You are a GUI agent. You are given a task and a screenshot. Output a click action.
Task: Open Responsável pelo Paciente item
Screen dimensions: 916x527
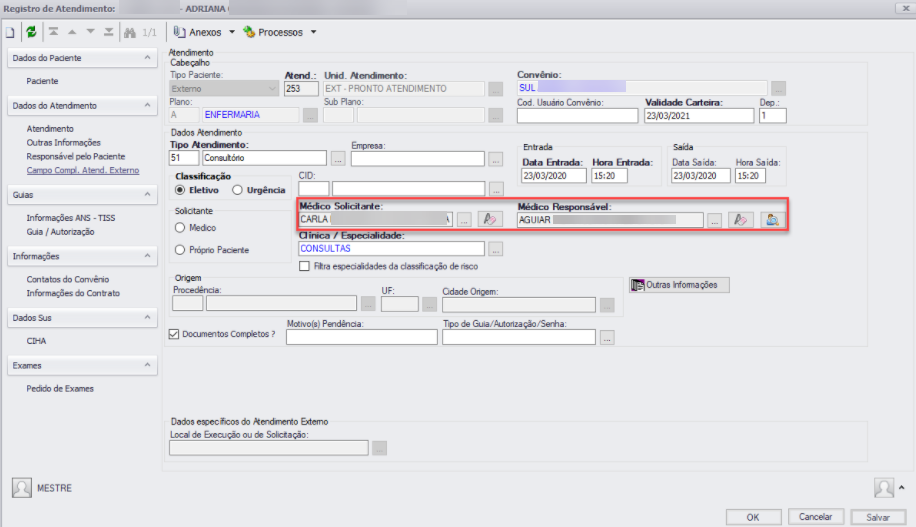click(76, 157)
